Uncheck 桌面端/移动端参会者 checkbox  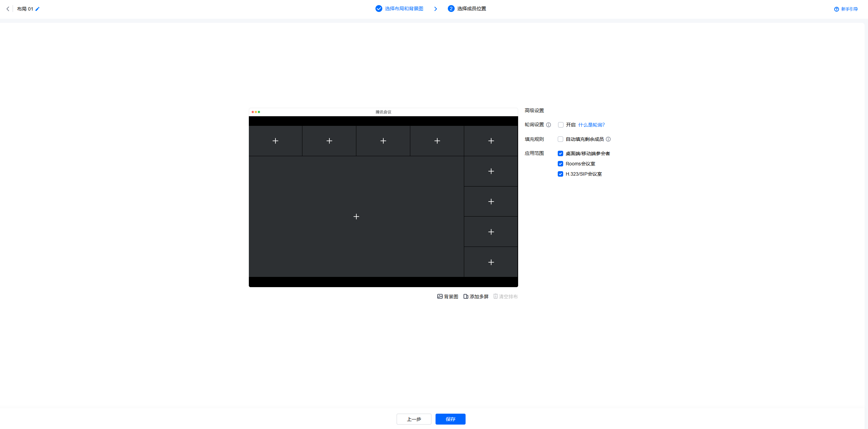(x=560, y=153)
